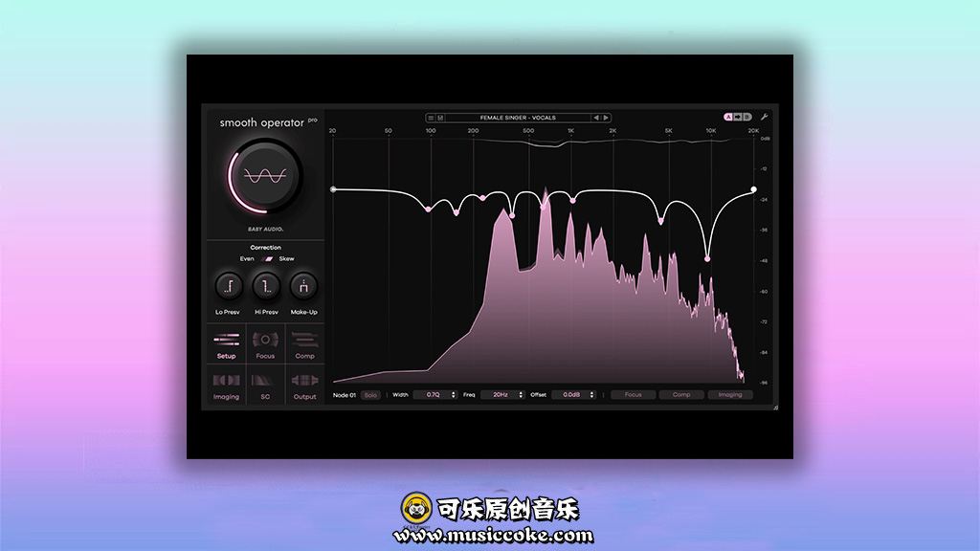The height and width of the screenshot is (551, 980).
Task: Click the FEMALE SINGER - VOCALS preset name
Action: [x=518, y=118]
